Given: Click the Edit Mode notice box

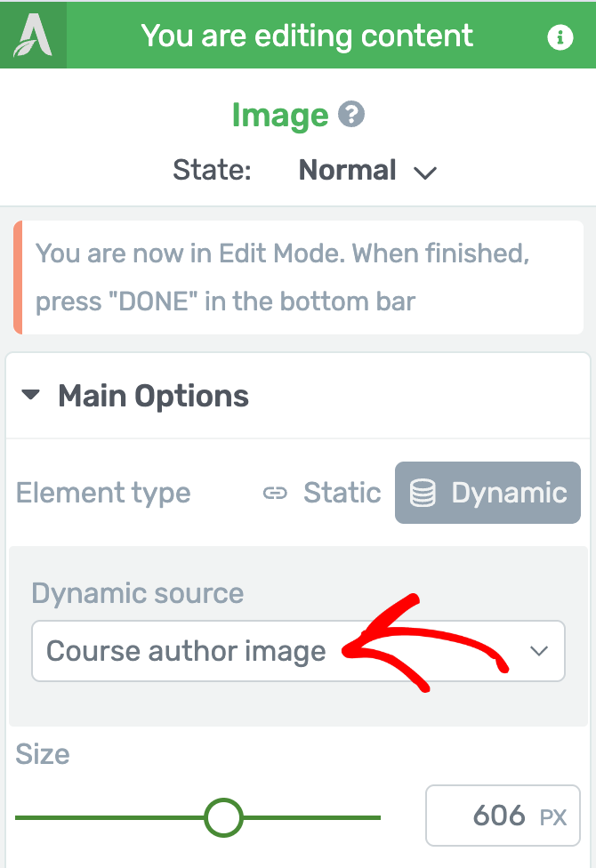Looking at the screenshot, I should tap(298, 277).
